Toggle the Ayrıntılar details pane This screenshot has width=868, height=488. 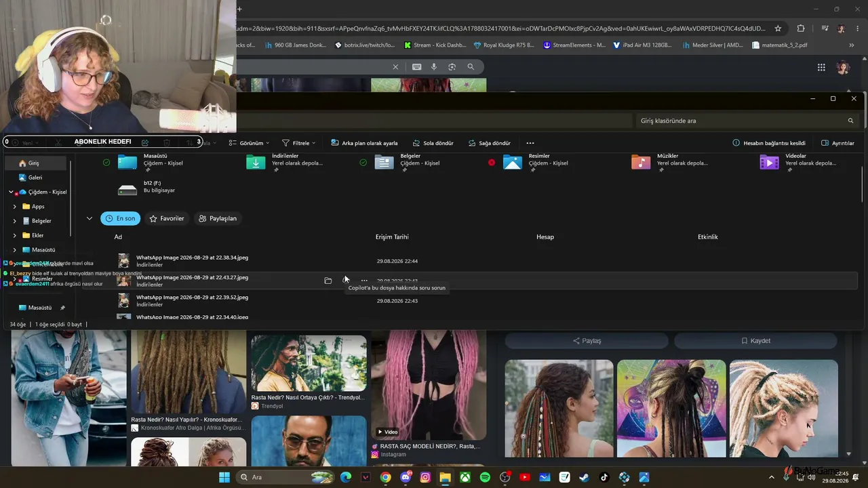(837, 143)
